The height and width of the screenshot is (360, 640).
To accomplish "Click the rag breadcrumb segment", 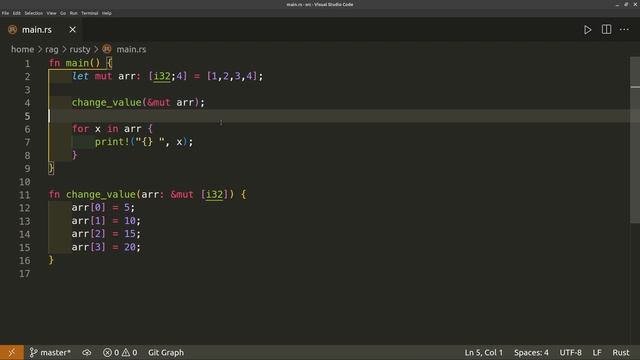I will click(52, 49).
